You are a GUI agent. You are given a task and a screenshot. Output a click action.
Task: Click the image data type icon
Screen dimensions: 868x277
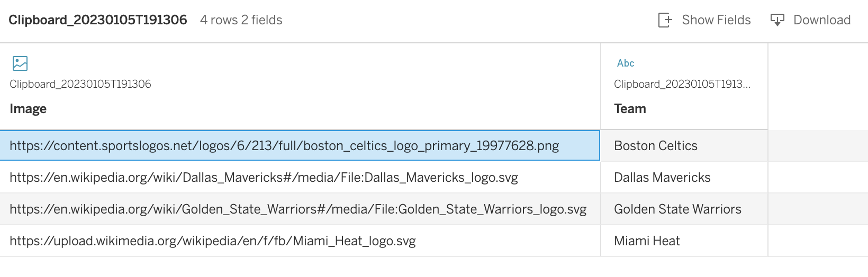point(20,63)
